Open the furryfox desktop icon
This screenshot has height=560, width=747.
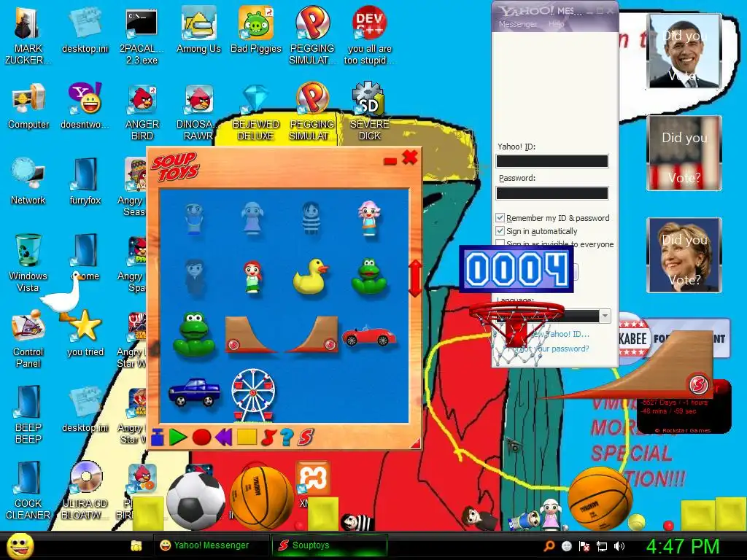click(x=85, y=182)
